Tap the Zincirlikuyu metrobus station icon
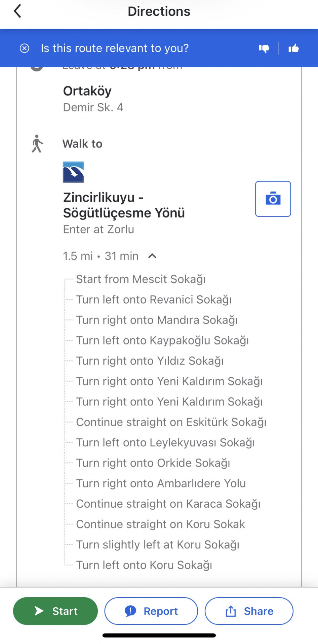The height and width of the screenshot is (644, 318). [x=73, y=172]
